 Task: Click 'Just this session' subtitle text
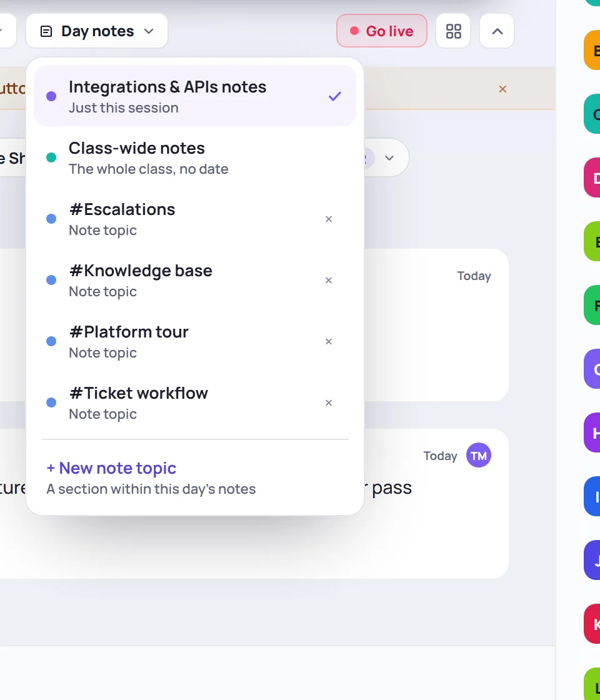[124, 108]
